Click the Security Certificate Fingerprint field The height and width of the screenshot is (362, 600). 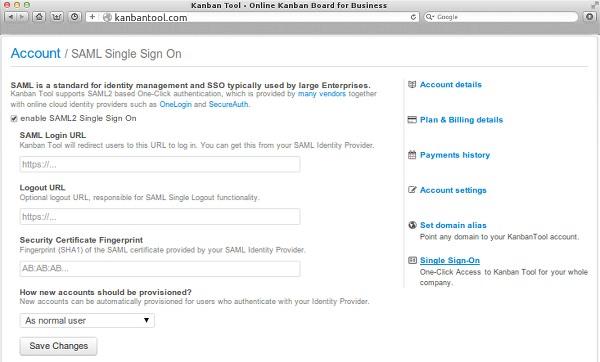pyautogui.click(x=160, y=269)
